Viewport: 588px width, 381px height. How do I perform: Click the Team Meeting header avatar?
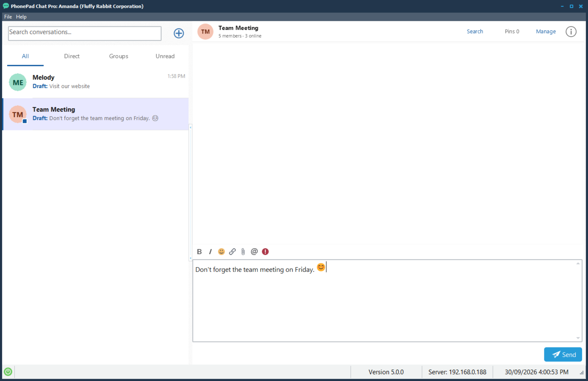(205, 31)
